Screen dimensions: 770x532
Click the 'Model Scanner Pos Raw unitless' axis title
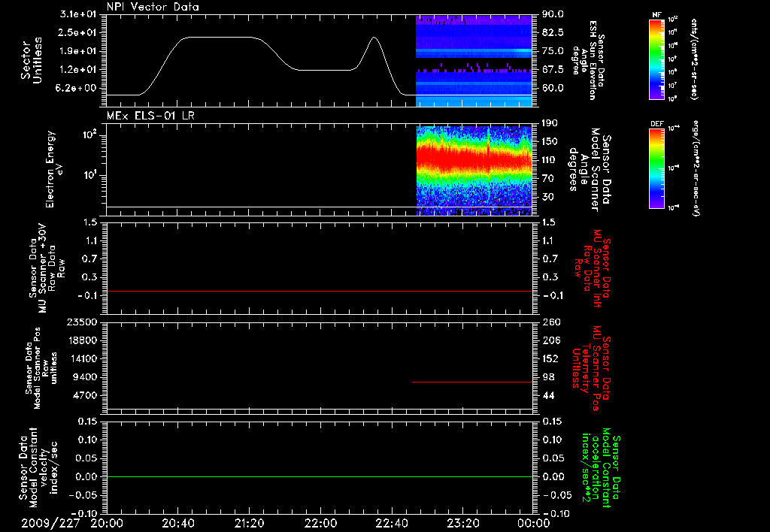tap(41, 368)
